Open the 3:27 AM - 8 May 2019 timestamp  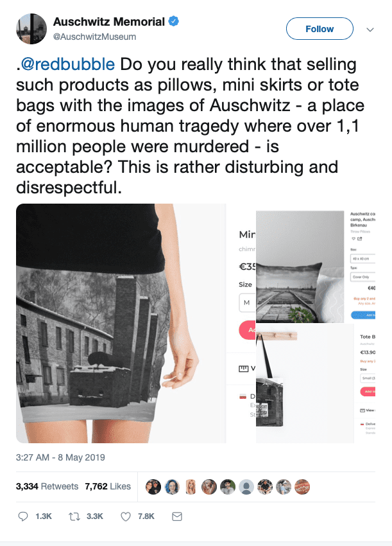[x=60, y=457]
